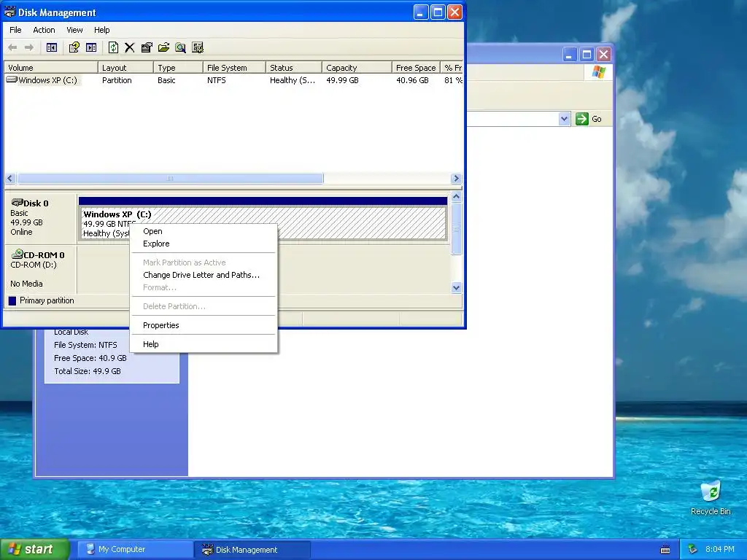Click the disk pane scroll down arrow
Screen dimensions: 747x560
pos(456,287)
